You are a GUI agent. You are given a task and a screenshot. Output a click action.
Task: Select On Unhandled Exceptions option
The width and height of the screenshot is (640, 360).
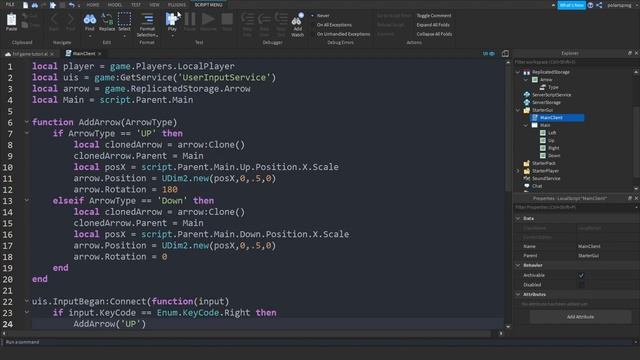[x=343, y=34]
